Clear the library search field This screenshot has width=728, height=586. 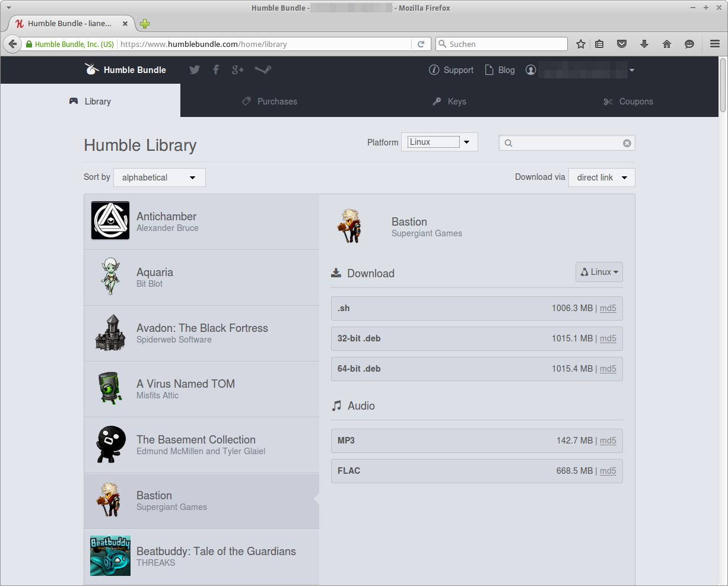coord(627,143)
